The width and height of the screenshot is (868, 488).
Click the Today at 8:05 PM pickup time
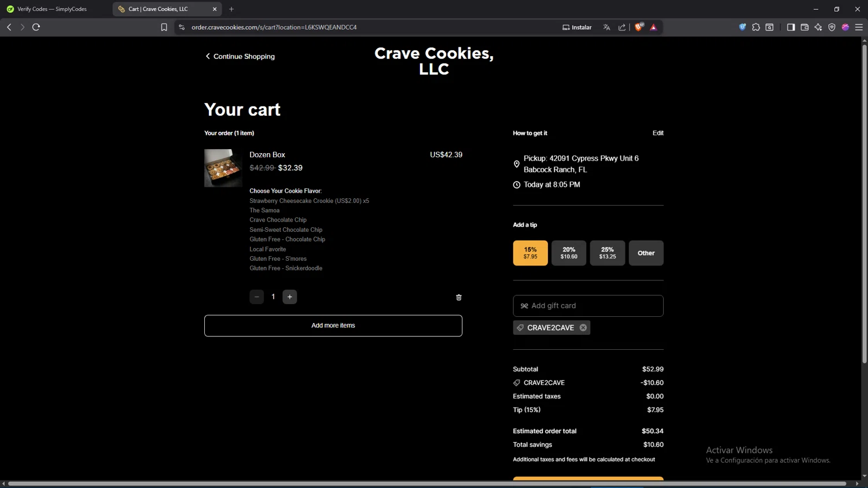(552, 185)
